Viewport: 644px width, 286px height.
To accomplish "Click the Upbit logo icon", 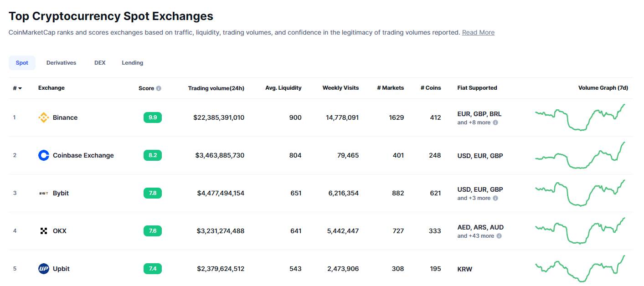I will (x=44, y=269).
